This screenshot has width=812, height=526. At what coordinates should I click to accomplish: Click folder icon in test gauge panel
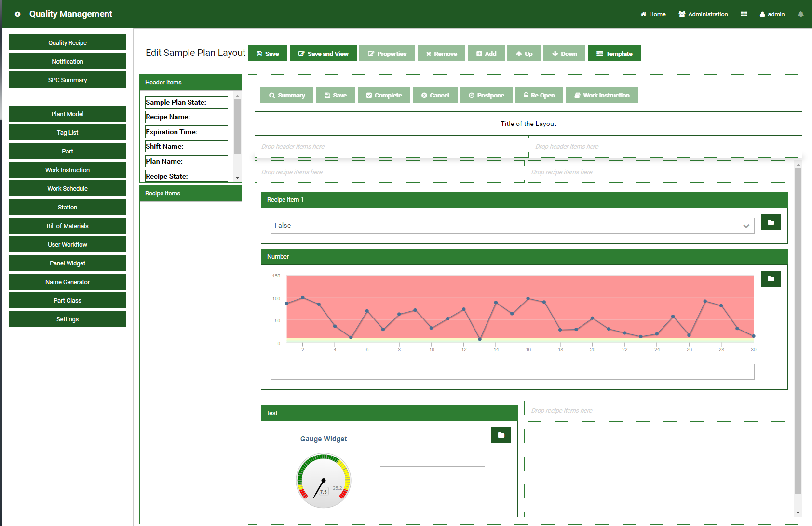[x=501, y=435]
